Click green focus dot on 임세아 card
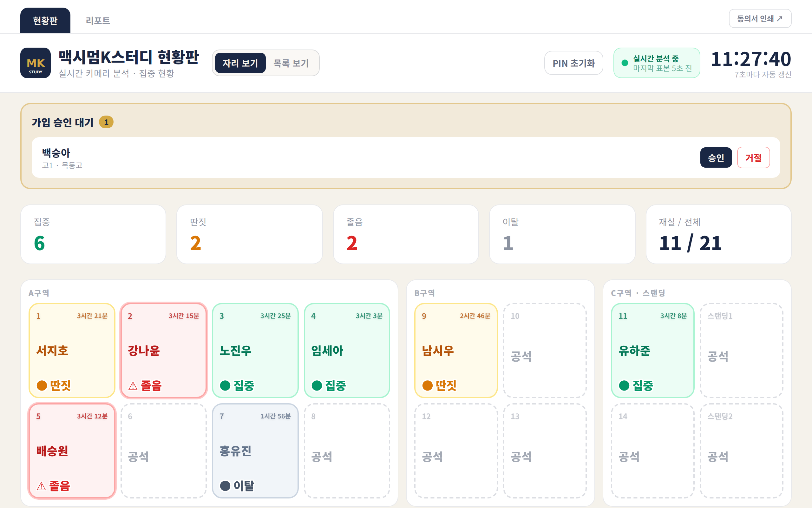This screenshot has height=508, width=812. tap(317, 385)
